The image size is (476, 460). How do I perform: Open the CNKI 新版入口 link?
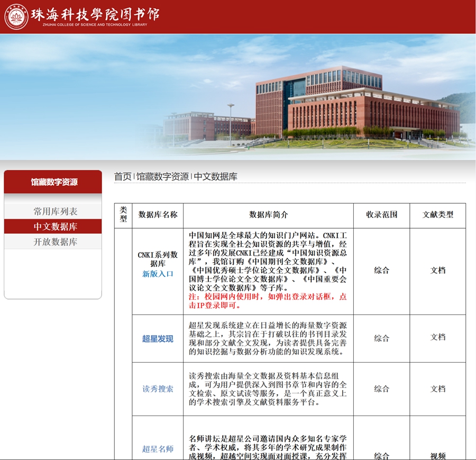pyautogui.click(x=158, y=274)
